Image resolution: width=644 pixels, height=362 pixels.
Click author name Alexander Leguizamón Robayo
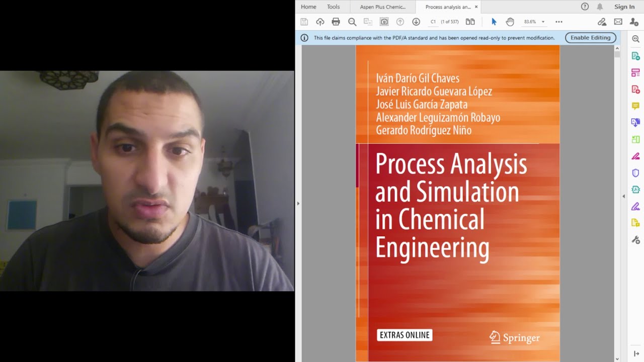point(438,117)
